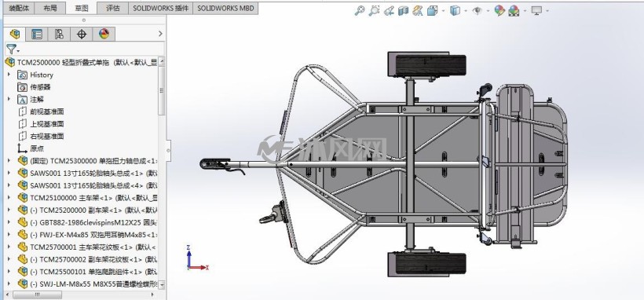The height and width of the screenshot is (300, 644).
Task: Activate the Section View tool
Action: tap(403, 11)
